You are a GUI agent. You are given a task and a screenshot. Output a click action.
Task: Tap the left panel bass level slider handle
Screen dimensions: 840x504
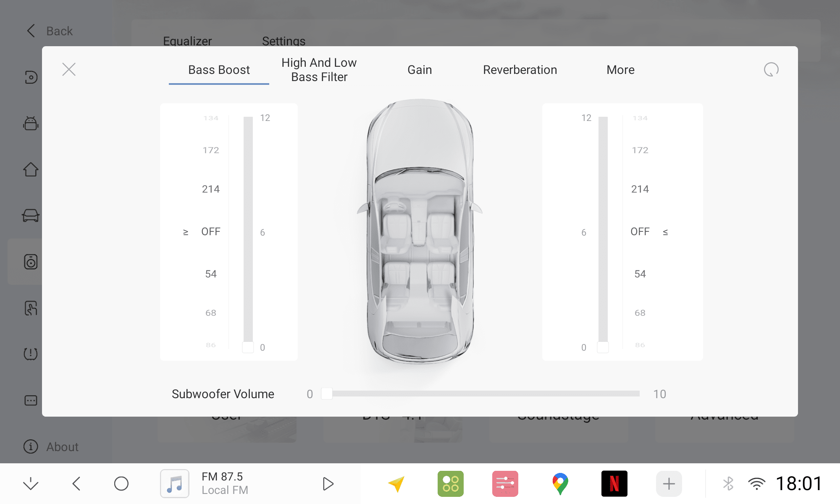[248, 347]
